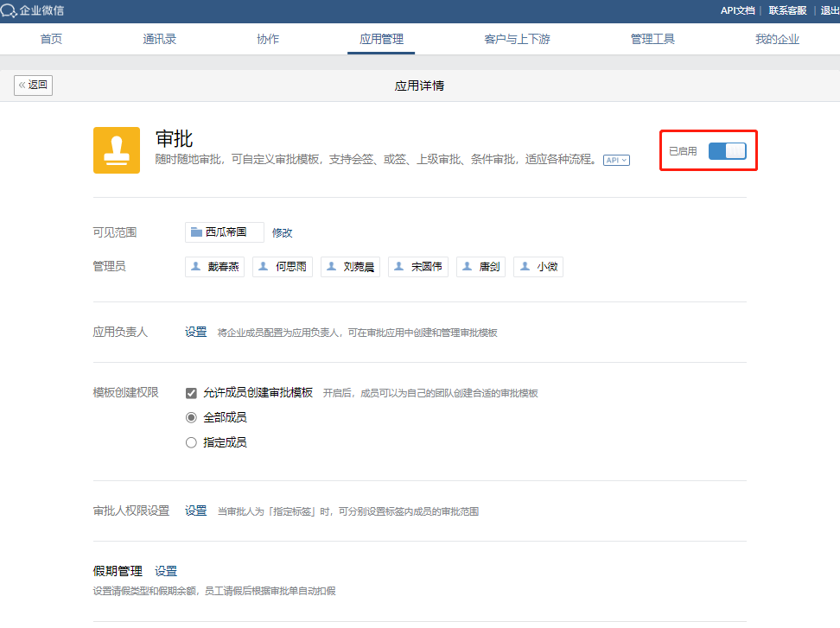840x628 pixels.
Task: Click the person icon beside 宋国伟
Action: pyautogui.click(x=399, y=267)
